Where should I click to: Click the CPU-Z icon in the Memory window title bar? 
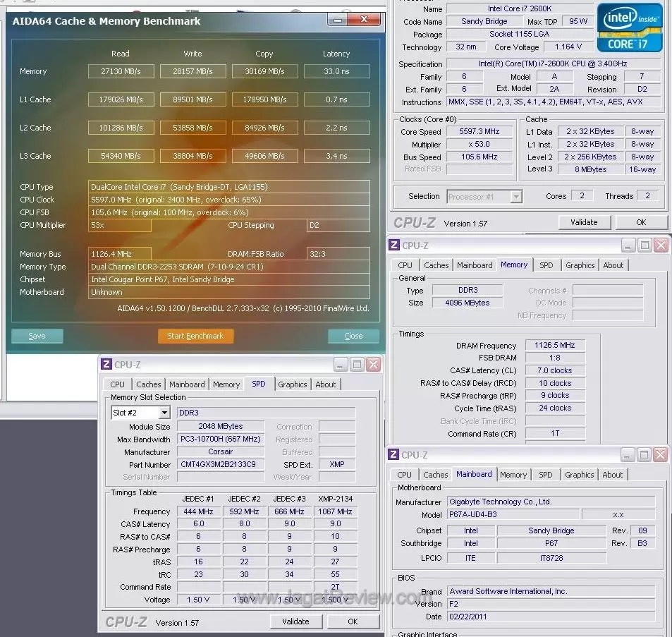[394, 245]
